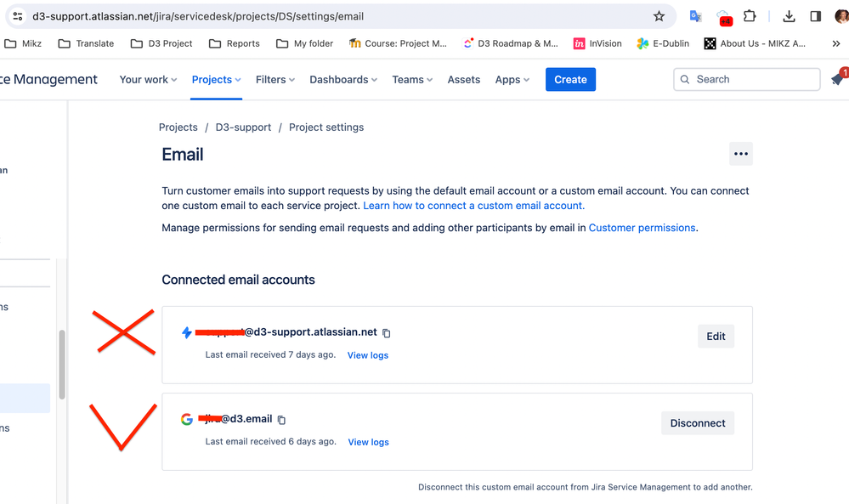849x504 pixels.
Task: Bookmark this page with the star icon
Action: (659, 16)
